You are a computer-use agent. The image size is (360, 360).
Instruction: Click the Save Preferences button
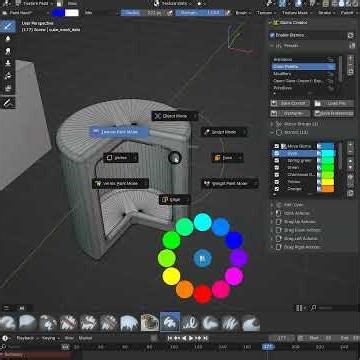coord(334,113)
